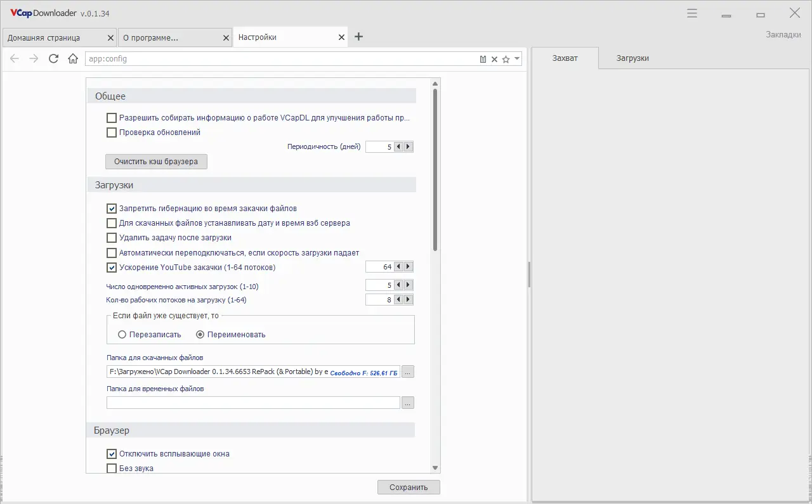Enable the Без звука checkbox
The width and height of the screenshot is (812, 504).
pyautogui.click(x=112, y=468)
